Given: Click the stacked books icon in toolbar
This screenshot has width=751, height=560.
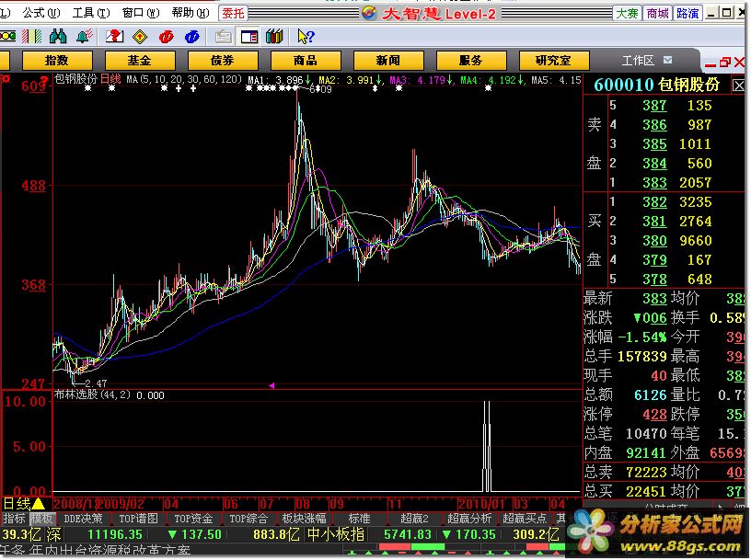Looking at the screenshot, I should pos(273,37).
